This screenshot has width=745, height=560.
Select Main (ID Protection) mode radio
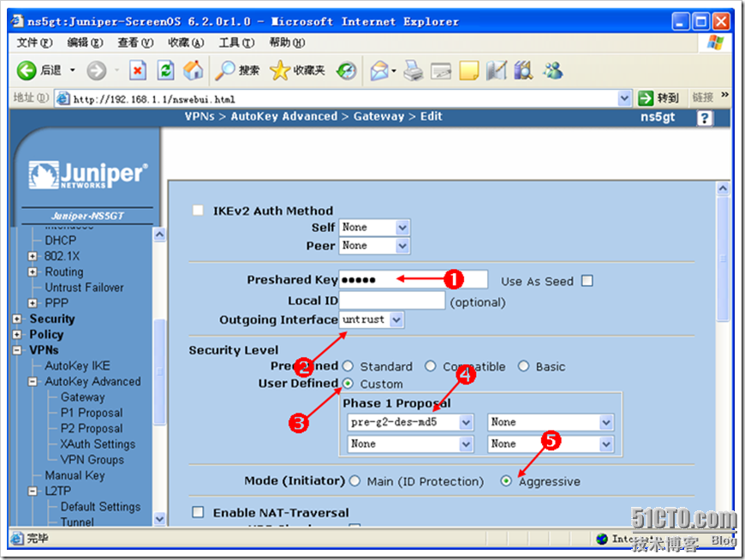click(x=355, y=480)
